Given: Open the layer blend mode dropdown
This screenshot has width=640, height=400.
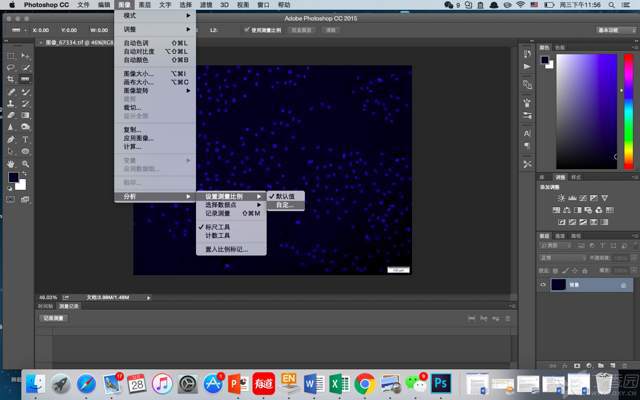Looking at the screenshot, I should tap(563, 258).
